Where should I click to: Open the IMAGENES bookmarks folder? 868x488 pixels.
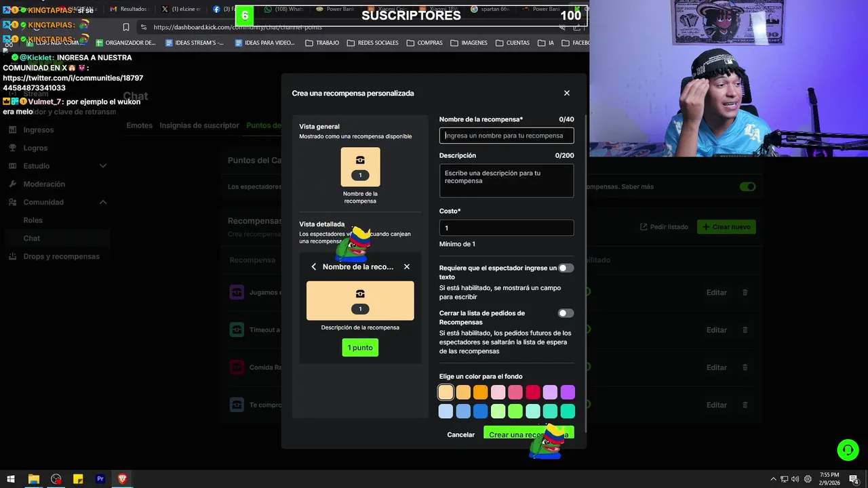[469, 43]
